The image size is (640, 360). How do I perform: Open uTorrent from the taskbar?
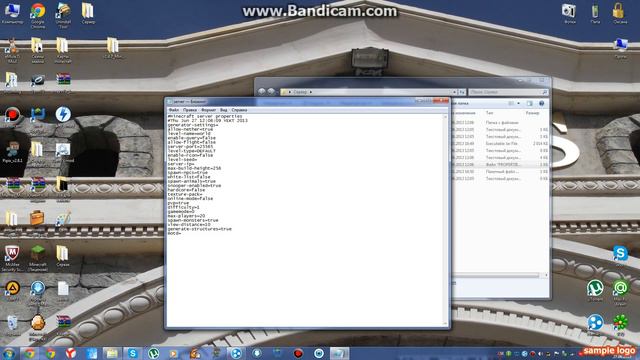pyautogui.click(x=153, y=353)
